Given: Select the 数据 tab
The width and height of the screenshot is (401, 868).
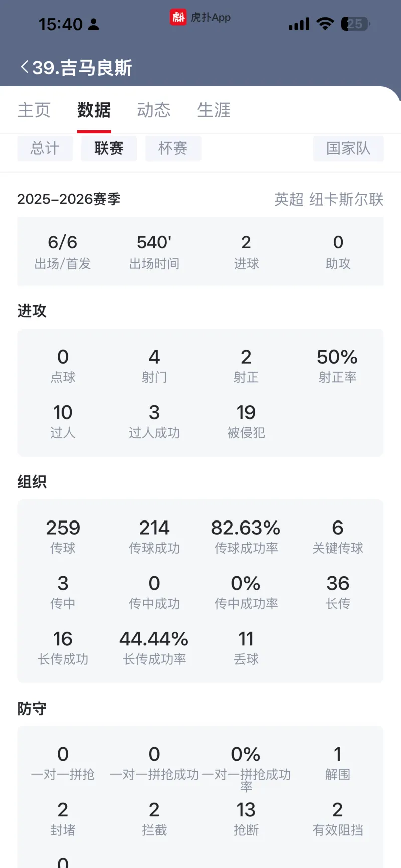Looking at the screenshot, I should (x=94, y=110).
